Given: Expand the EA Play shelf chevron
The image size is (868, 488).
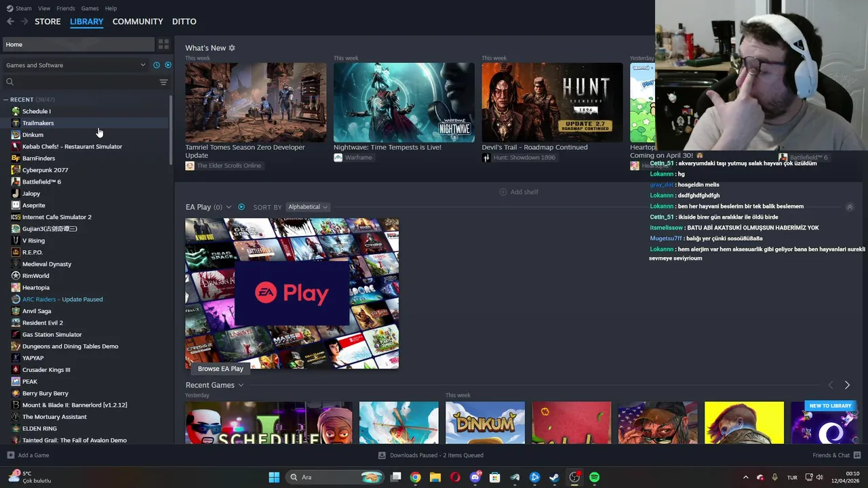Looking at the screenshot, I should pyautogui.click(x=229, y=207).
